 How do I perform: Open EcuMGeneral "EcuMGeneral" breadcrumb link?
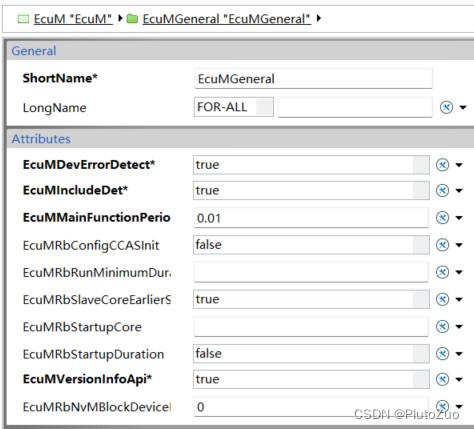coord(227,19)
